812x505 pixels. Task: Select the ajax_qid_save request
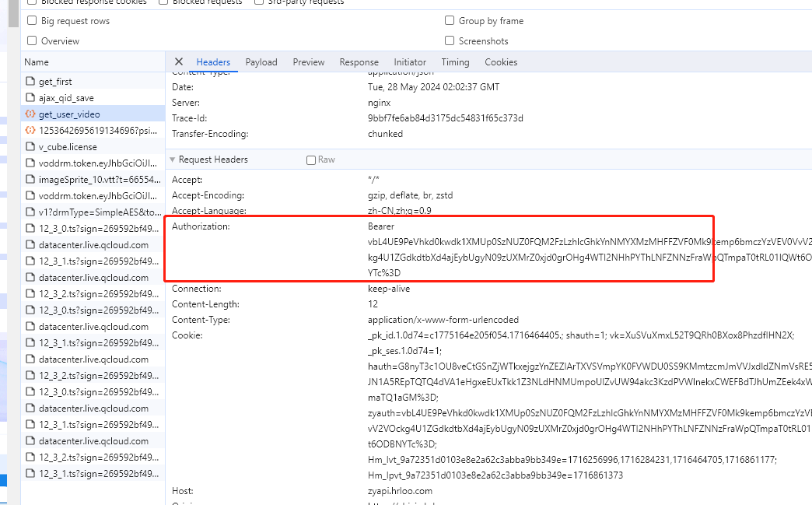coord(93,98)
